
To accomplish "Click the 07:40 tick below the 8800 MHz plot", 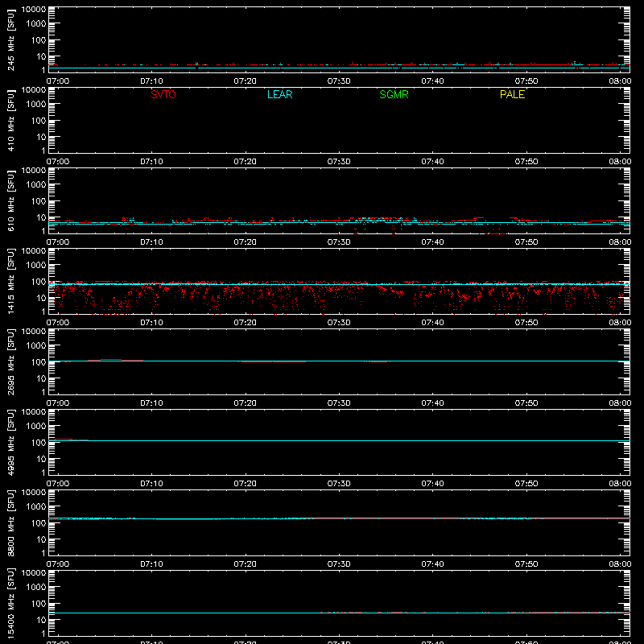I will click(x=432, y=564).
